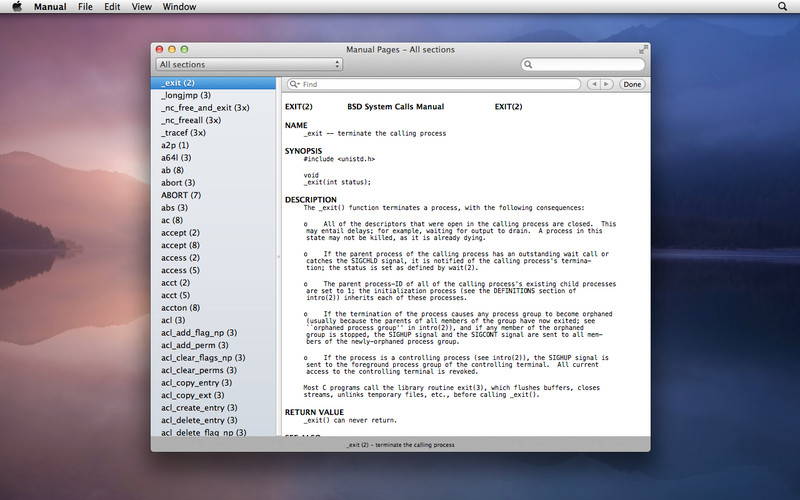
Task: Open the File menu
Action: [x=85, y=7]
